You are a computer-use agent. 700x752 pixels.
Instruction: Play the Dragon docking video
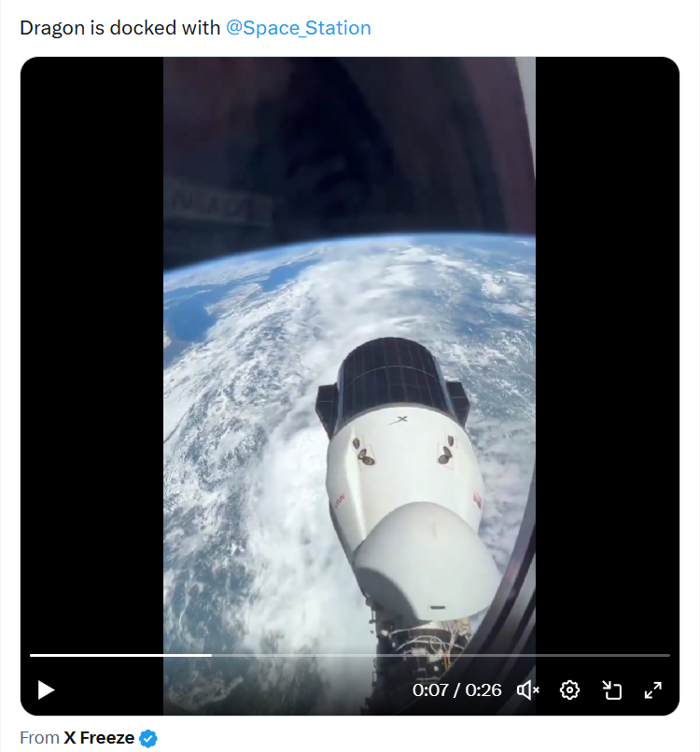click(x=46, y=689)
